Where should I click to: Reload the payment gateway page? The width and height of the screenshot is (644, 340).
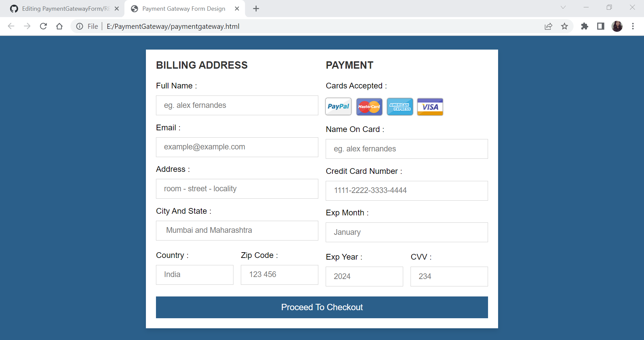point(43,26)
